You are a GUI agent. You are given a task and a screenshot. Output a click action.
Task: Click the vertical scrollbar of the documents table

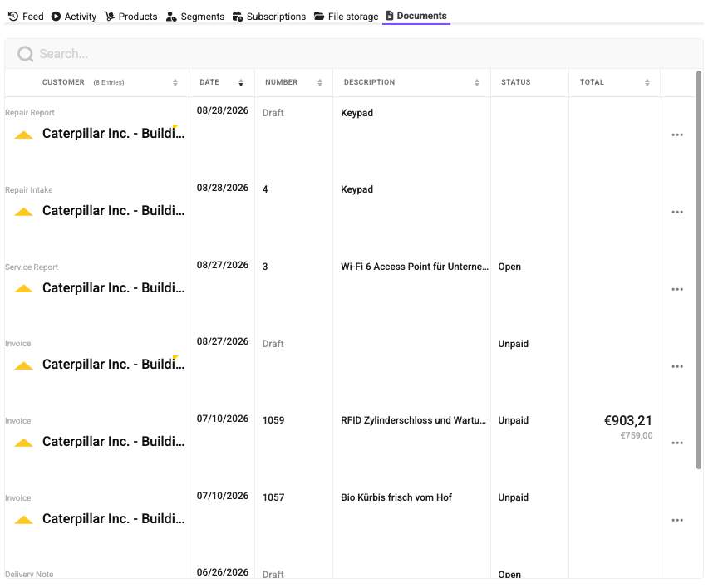point(699,270)
